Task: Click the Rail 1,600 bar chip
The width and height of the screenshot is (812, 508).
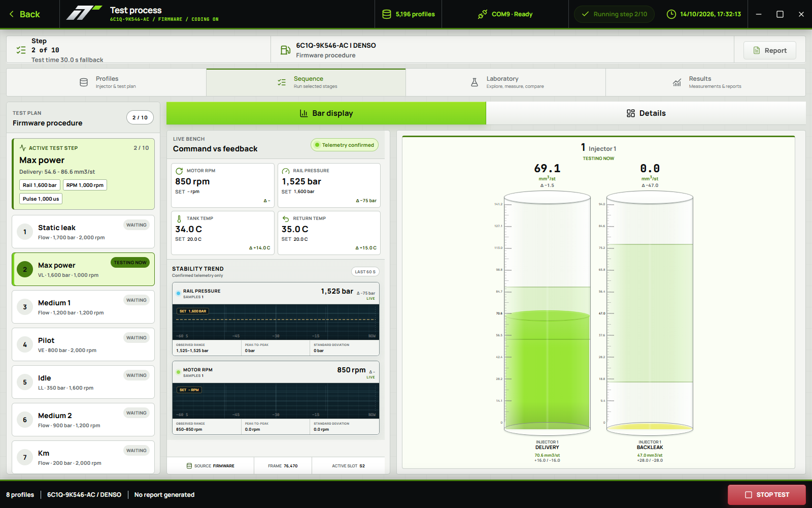Action: click(x=40, y=185)
